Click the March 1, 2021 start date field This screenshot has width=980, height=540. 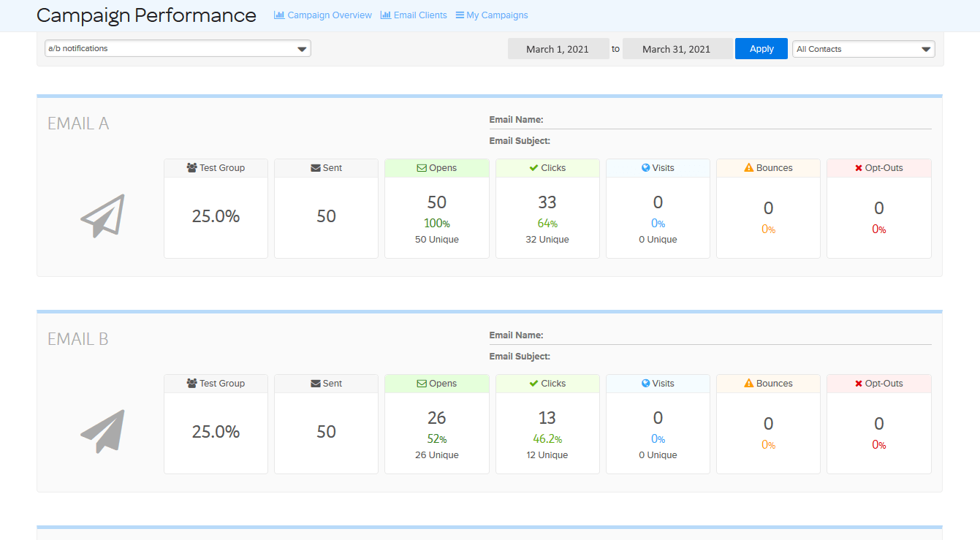[x=558, y=48]
